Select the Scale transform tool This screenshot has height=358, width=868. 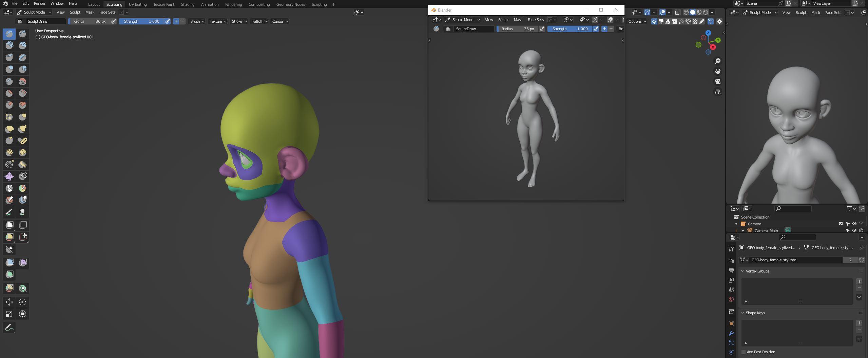[9, 314]
